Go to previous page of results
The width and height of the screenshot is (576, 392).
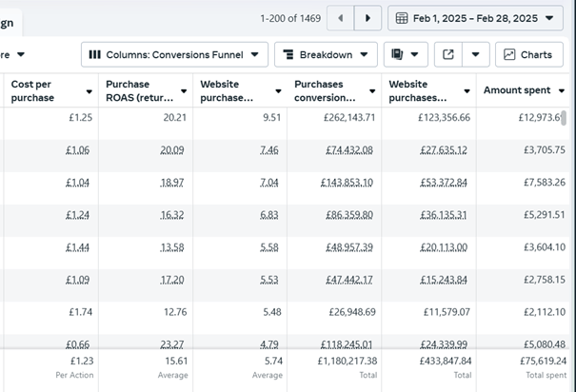tap(340, 18)
